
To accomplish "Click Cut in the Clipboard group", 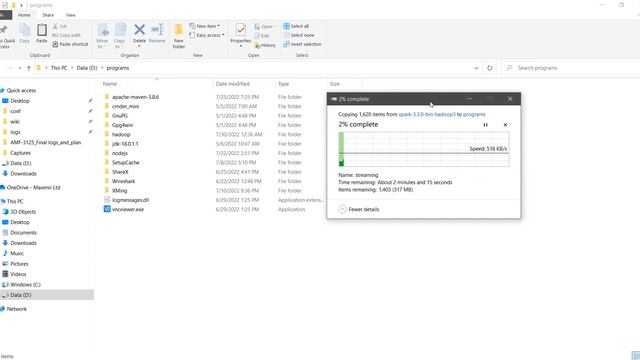I will (x=60, y=26).
